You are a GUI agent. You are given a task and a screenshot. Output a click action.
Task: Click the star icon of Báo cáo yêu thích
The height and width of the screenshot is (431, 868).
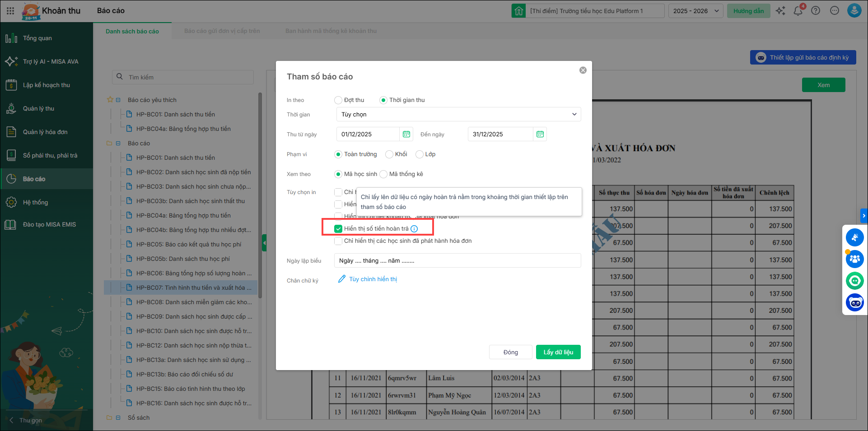coord(110,100)
